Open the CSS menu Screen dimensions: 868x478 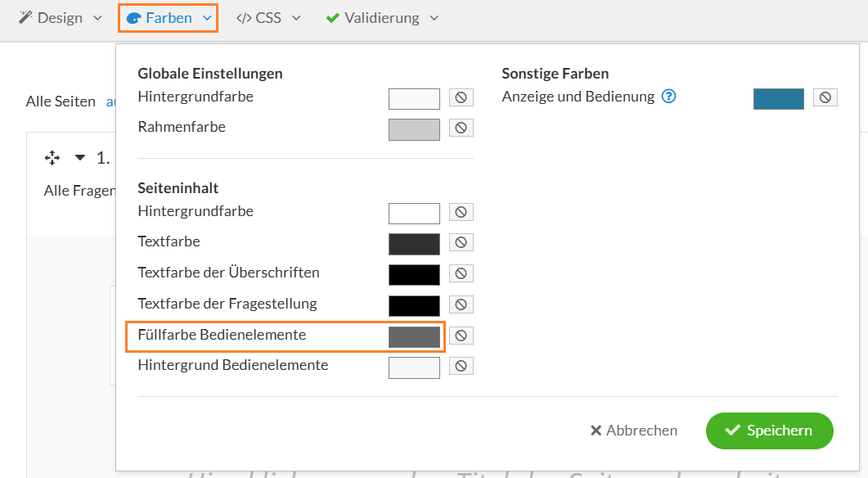click(x=268, y=17)
